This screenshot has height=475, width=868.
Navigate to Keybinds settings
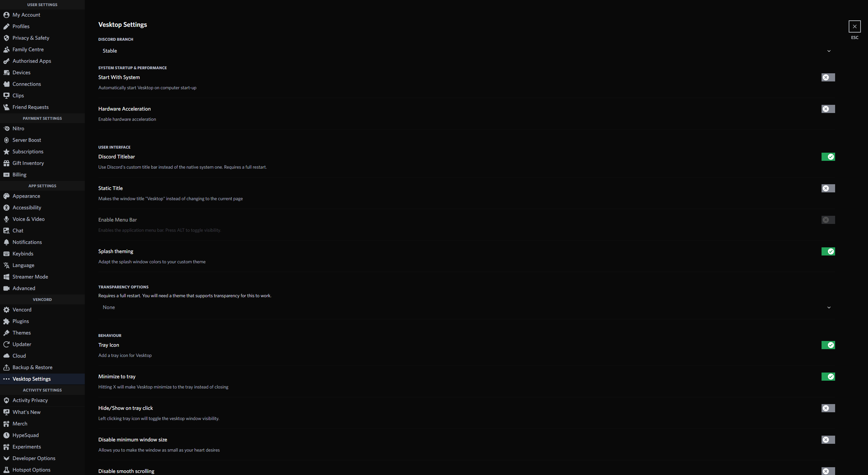coord(23,253)
